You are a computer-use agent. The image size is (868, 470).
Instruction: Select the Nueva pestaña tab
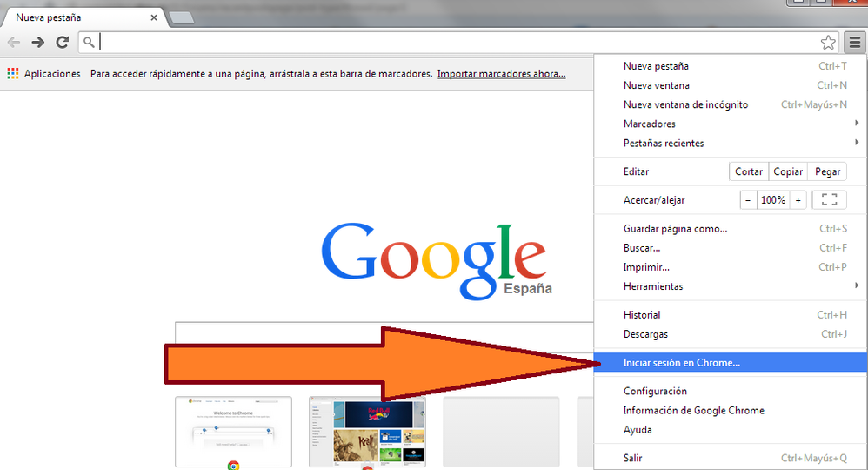83,17
